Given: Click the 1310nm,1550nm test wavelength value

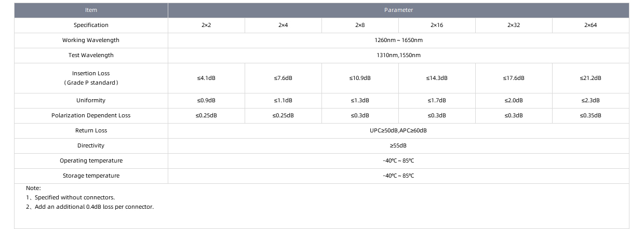Looking at the screenshot, I should (x=398, y=56).
